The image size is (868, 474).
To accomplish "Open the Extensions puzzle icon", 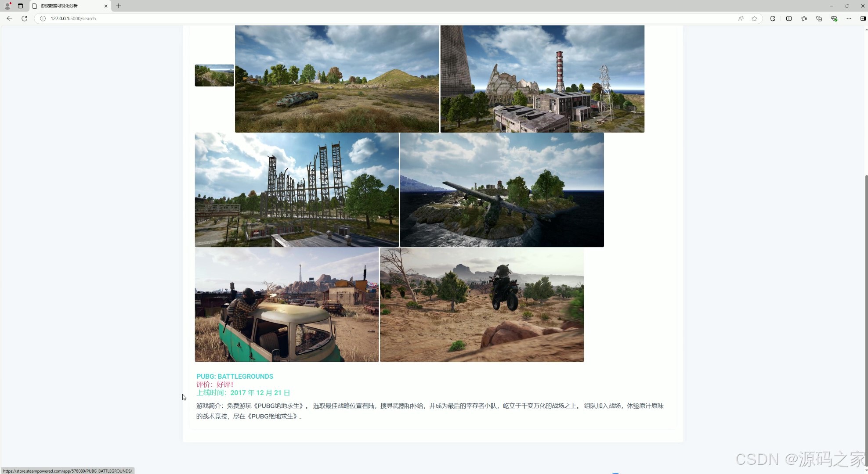I will (x=772, y=18).
